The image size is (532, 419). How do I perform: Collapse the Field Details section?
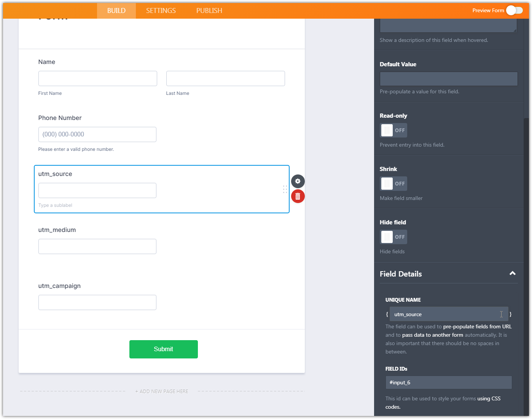[x=512, y=273]
